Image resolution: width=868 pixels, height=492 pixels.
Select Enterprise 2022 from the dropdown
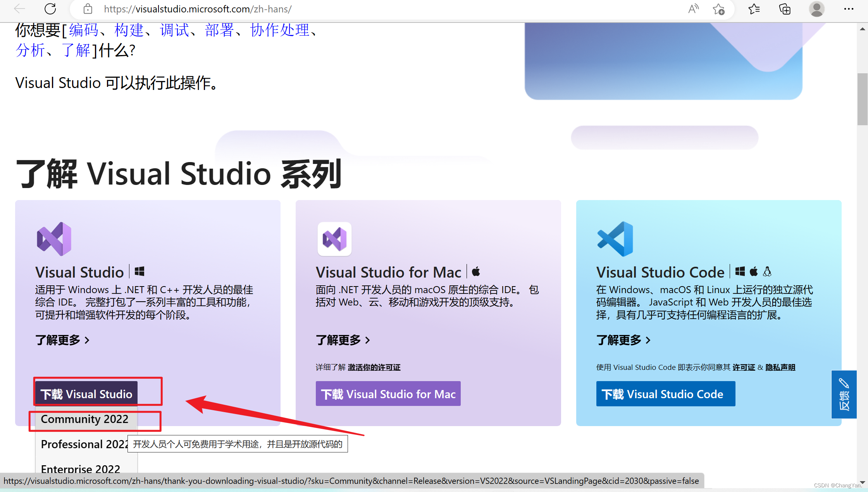[81, 469]
